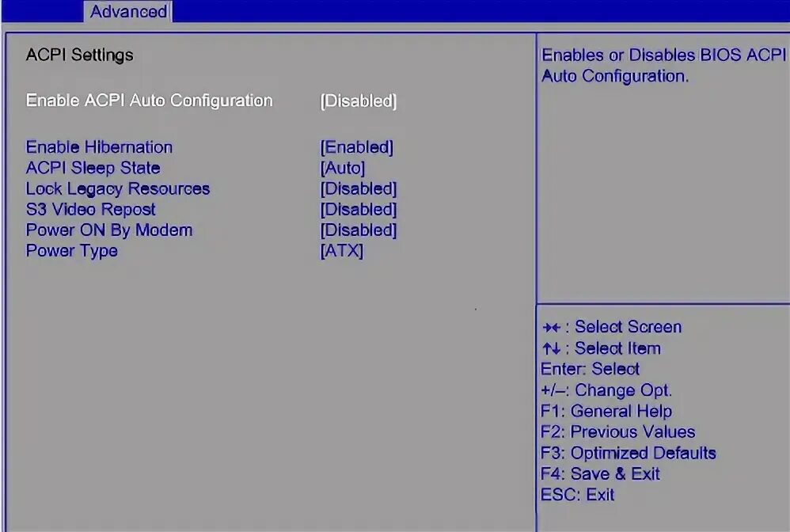Screen dimensions: 790x532
Task: Click the Select Item up-down arrows icon
Action: point(551,348)
